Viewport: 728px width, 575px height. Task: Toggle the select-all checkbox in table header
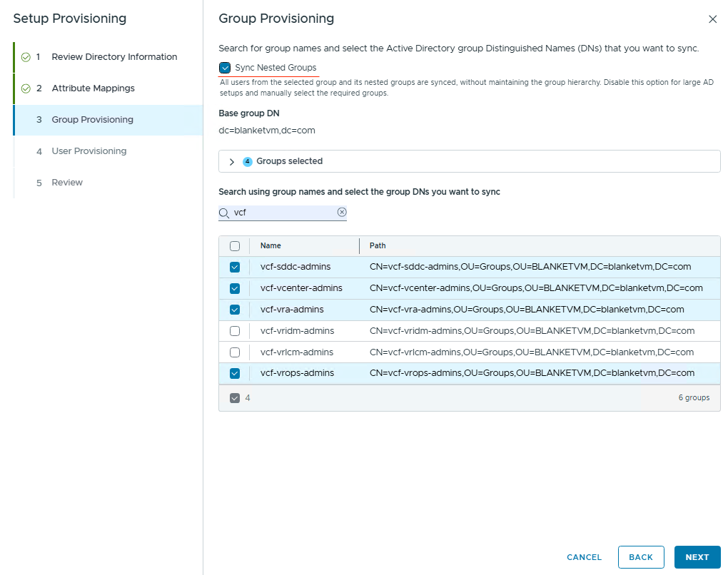coord(235,246)
